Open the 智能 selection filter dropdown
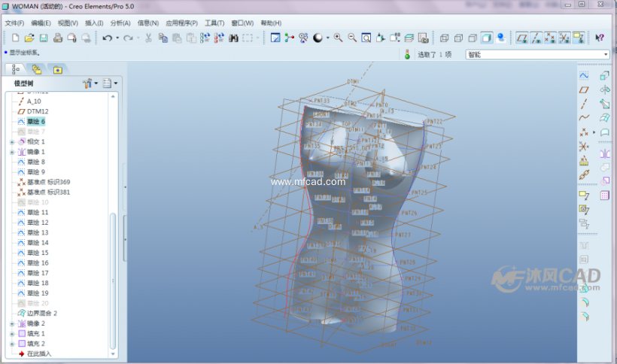The height and width of the screenshot is (364, 617). (x=606, y=54)
